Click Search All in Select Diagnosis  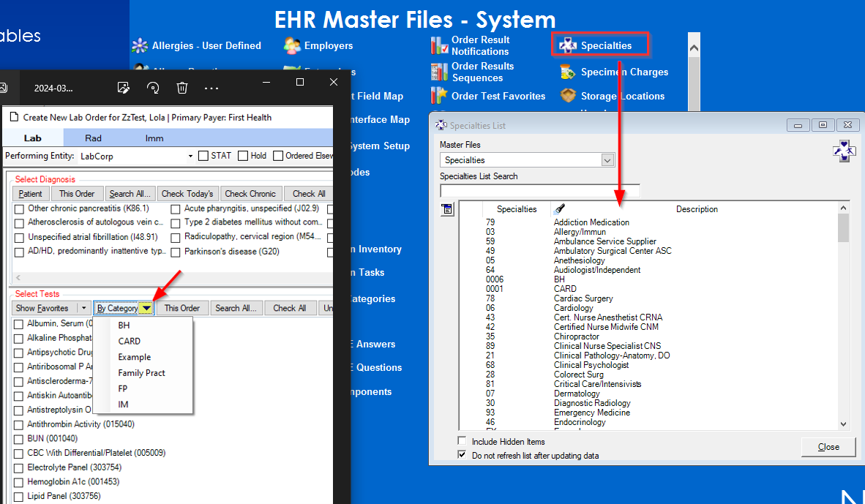click(x=130, y=194)
